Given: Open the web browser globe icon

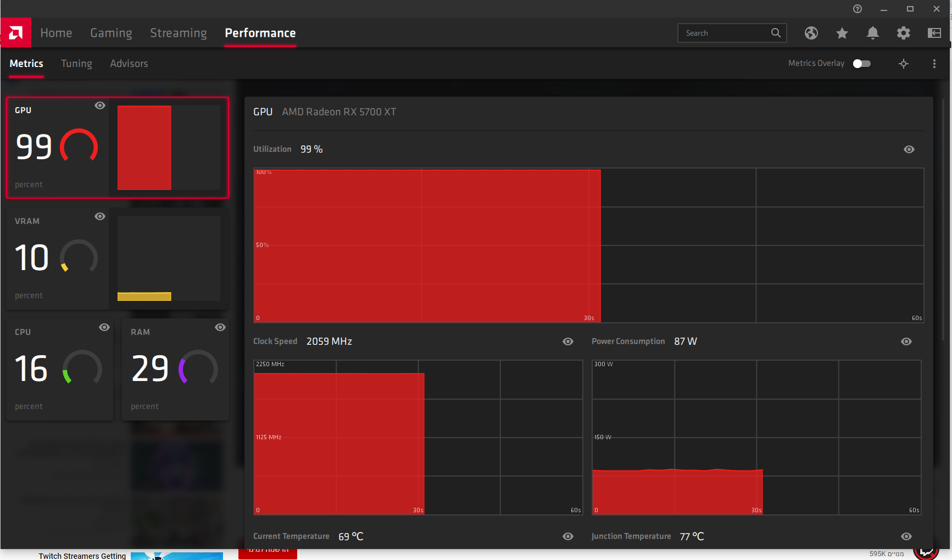Looking at the screenshot, I should 811,33.
